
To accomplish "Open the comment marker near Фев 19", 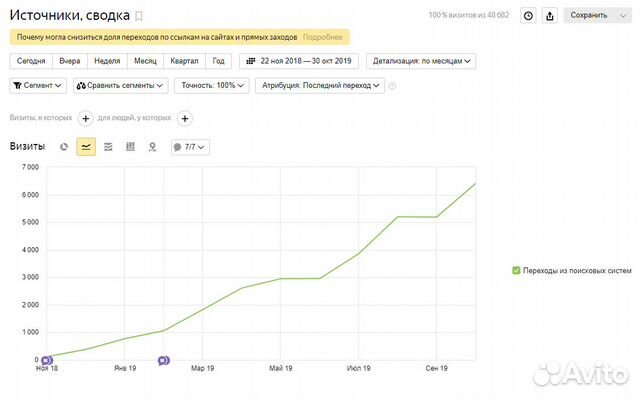I will [164, 361].
